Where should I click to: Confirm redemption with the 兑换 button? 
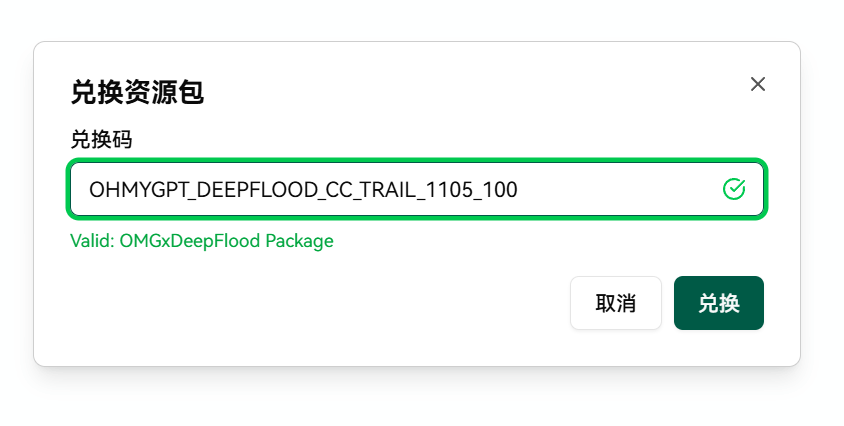tap(719, 303)
